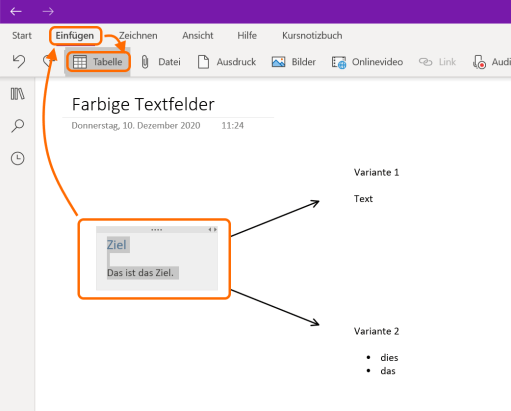Click the word 'Text' under Variante 1
Screen dimensions: 511x411
363,199
